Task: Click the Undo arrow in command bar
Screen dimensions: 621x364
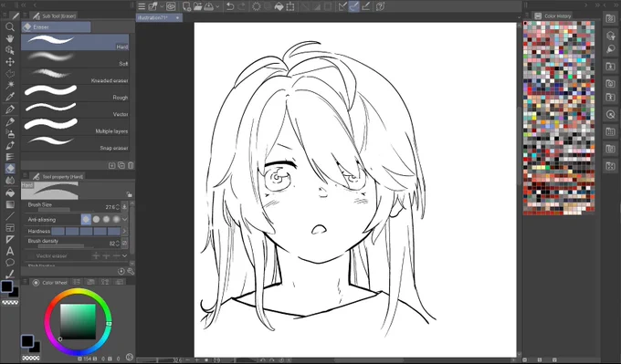Action: pos(230,6)
